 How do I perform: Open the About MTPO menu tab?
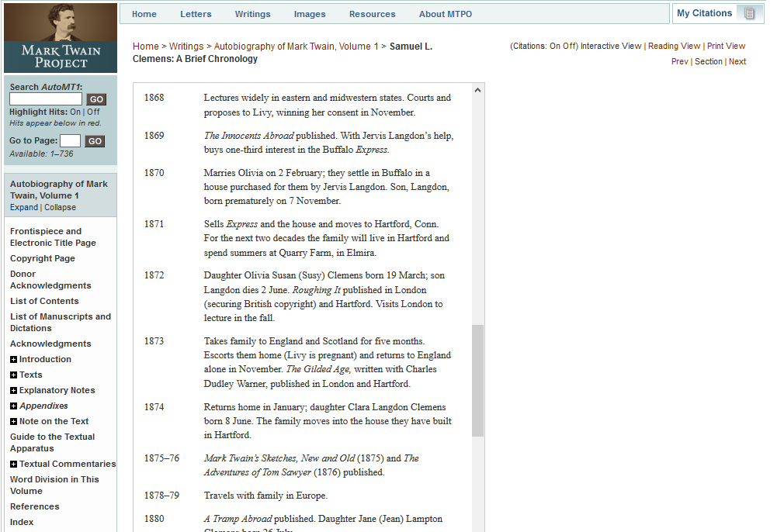[x=445, y=14]
